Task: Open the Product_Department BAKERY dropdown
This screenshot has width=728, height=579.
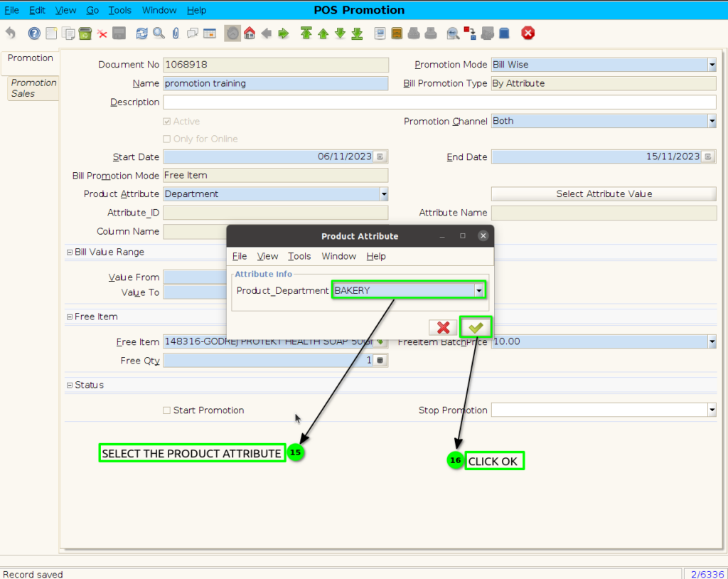Action: (x=478, y=290)
